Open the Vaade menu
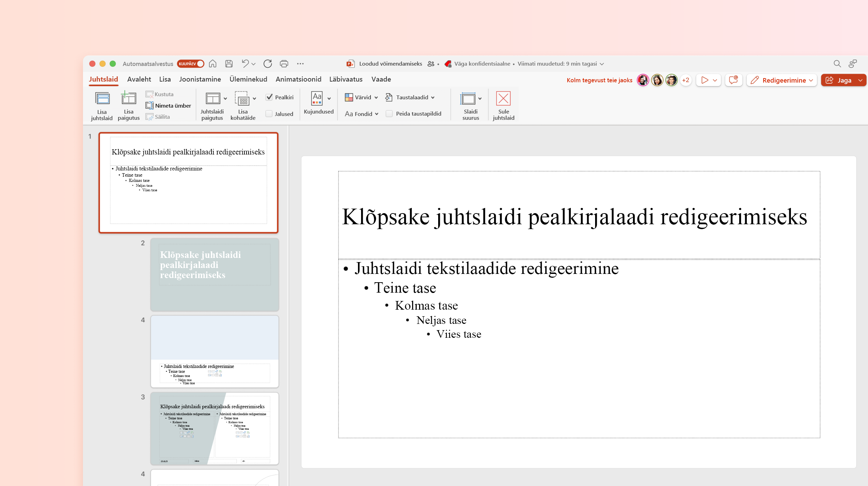 click(x=382, y=79)
